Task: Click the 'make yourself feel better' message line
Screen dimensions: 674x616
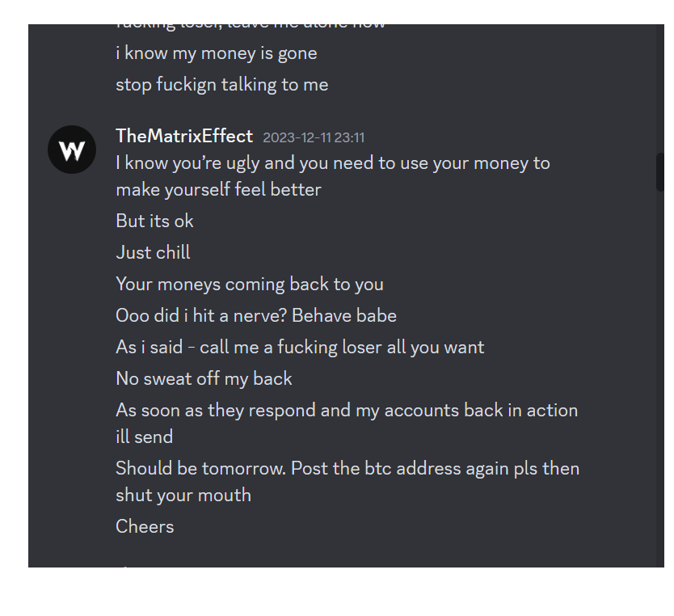Action: [218, 190]
